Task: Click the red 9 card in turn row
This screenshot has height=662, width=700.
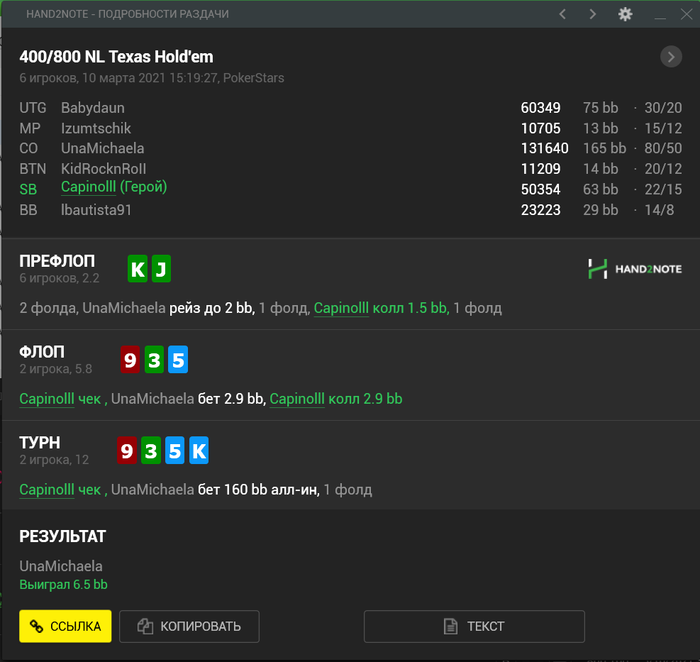Action: [127, 450]
